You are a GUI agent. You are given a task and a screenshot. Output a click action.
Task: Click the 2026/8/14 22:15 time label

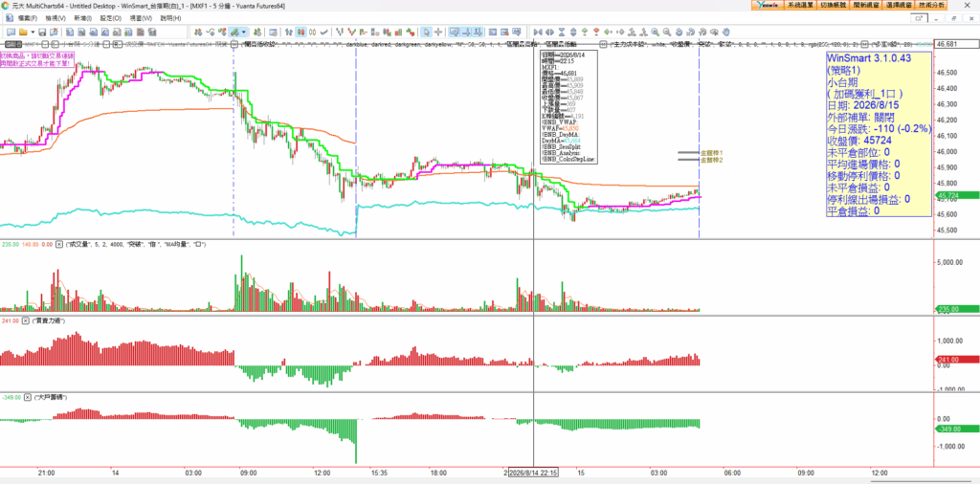[533, 473]
